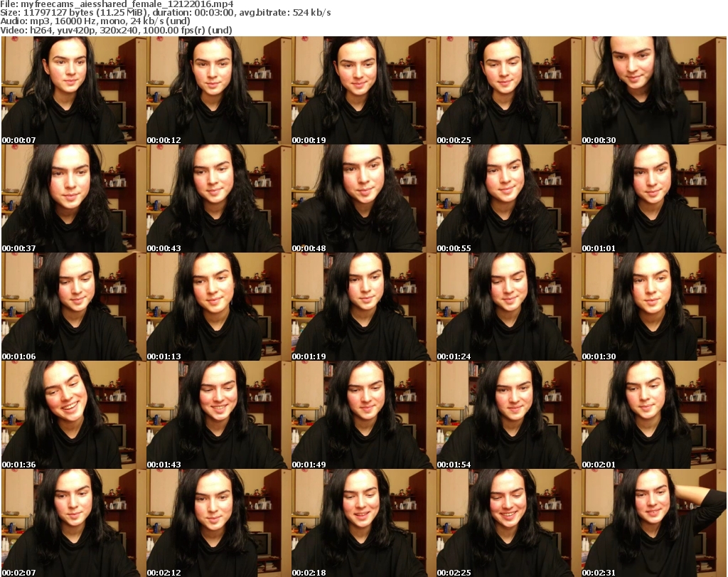Click the 'Video: h264, yuv420p' info line

[x=116, y=30]
